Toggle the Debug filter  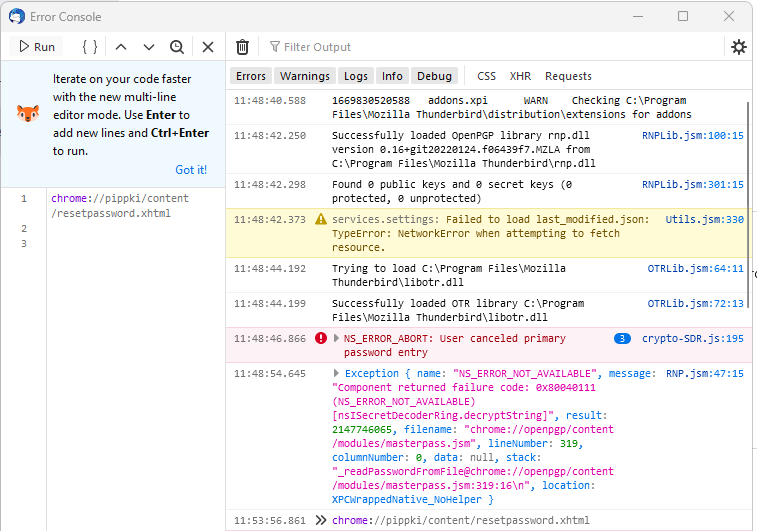click(435, 76)
